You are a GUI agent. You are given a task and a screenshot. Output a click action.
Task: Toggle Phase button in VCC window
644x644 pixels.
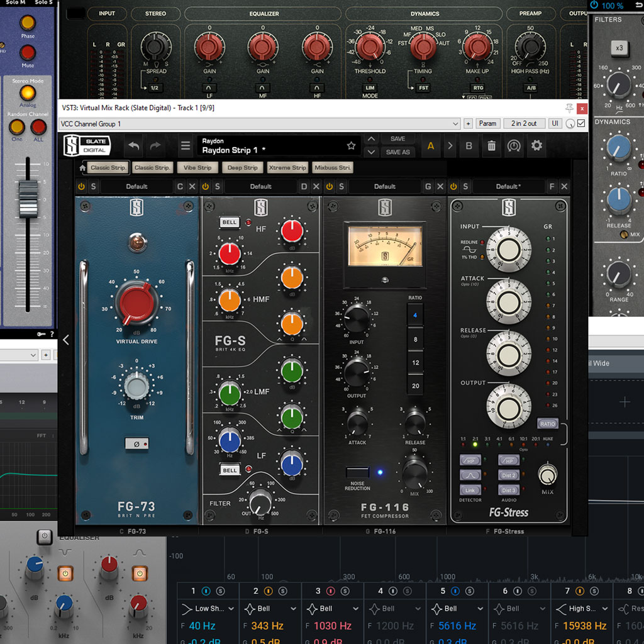pyautogui.click(x=28, y=23)
